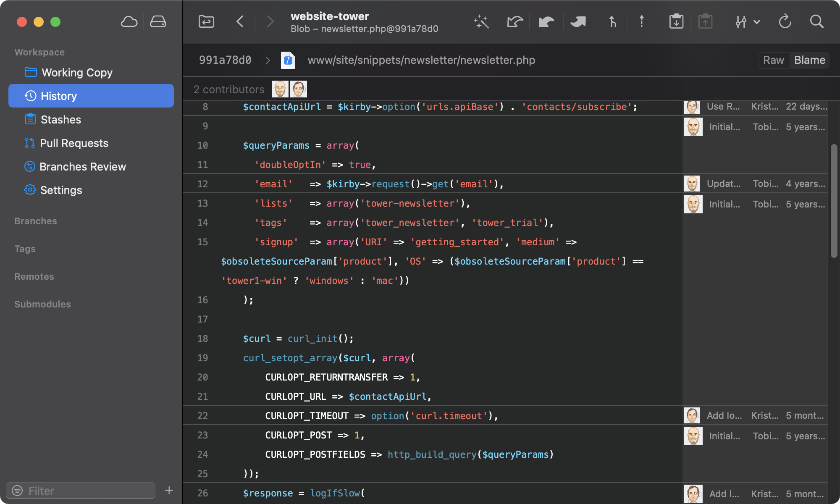This screenshot has height=504, width=840.
Task: Expand the Remotes section in sidebar
Action: coord(34,276)
